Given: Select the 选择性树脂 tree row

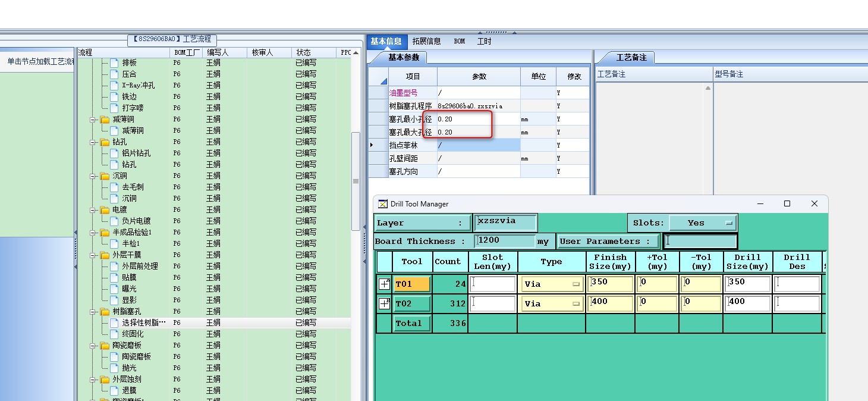Looking at the screenshot, I should [x=214, y=322].
